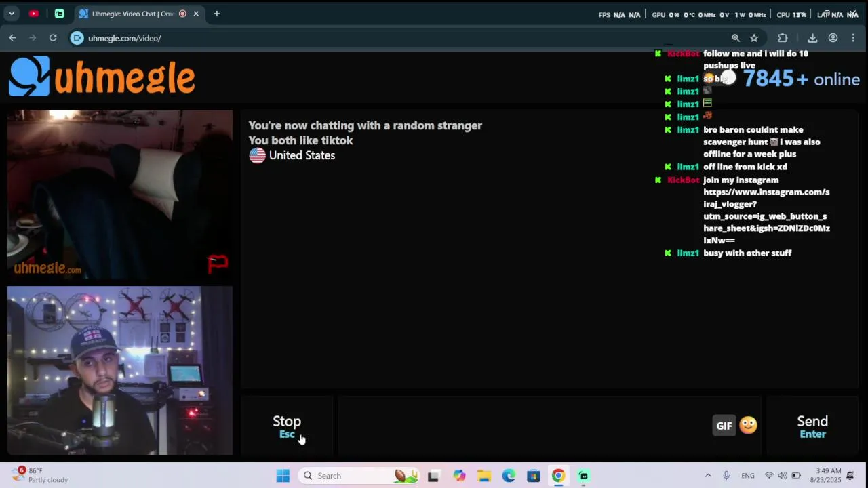This screenshot has height=488, width=868.
Task: Open the emoji picker smiley
Action: click(x=748, y=425)
